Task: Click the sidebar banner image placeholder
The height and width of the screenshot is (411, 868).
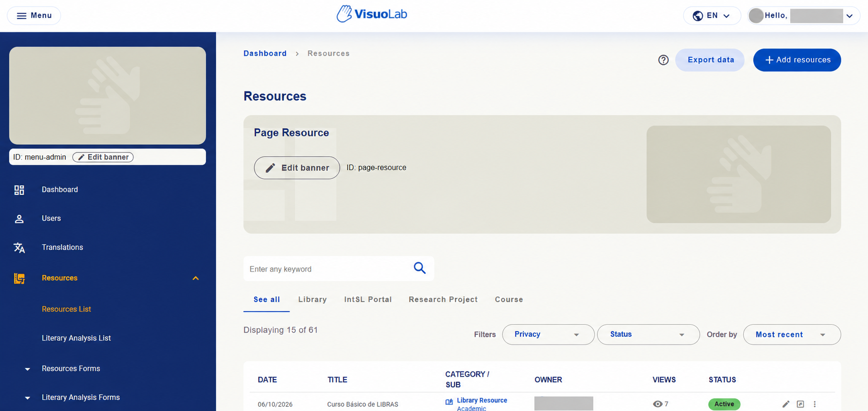Action: point(108,96)
